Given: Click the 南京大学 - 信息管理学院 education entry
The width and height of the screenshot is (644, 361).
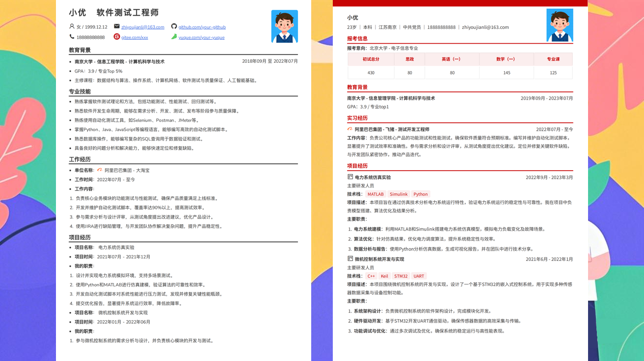Looking at the screenshot, I should click(x=391, y=98).
